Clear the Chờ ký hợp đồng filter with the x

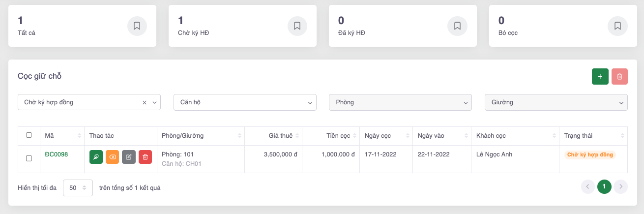(145, 103)
